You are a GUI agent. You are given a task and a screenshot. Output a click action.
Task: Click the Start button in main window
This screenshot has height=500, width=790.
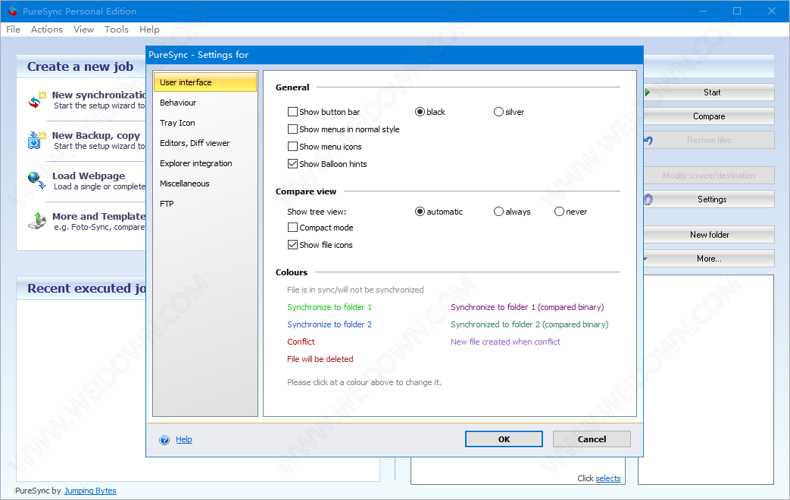tap(709, 92)
